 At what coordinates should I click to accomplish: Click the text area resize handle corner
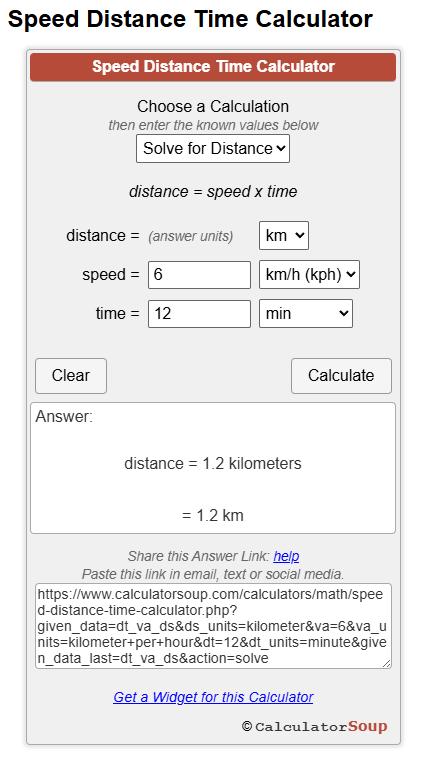coord(386,664)
